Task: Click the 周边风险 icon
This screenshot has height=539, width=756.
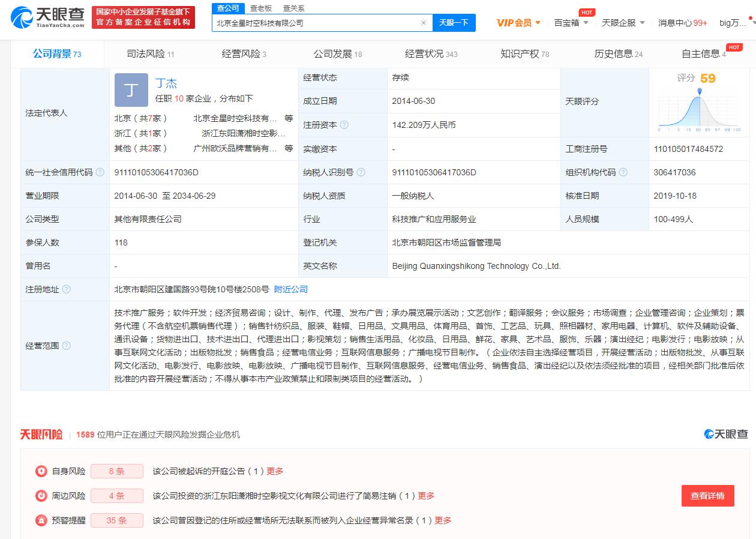Action: 41,496
